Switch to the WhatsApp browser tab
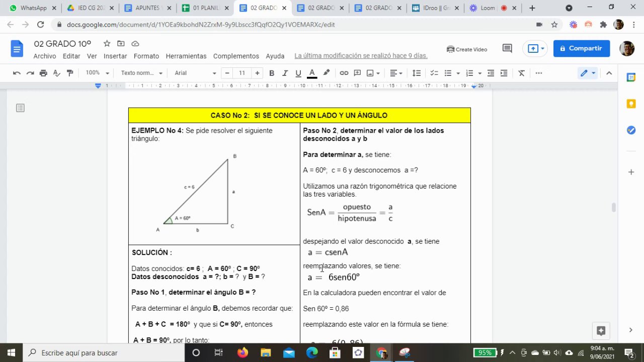Screen dimensions: 644x362 tap(33, 8)
